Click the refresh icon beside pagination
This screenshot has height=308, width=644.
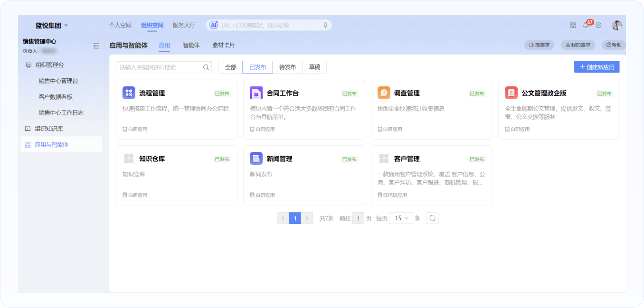(432, 218)
